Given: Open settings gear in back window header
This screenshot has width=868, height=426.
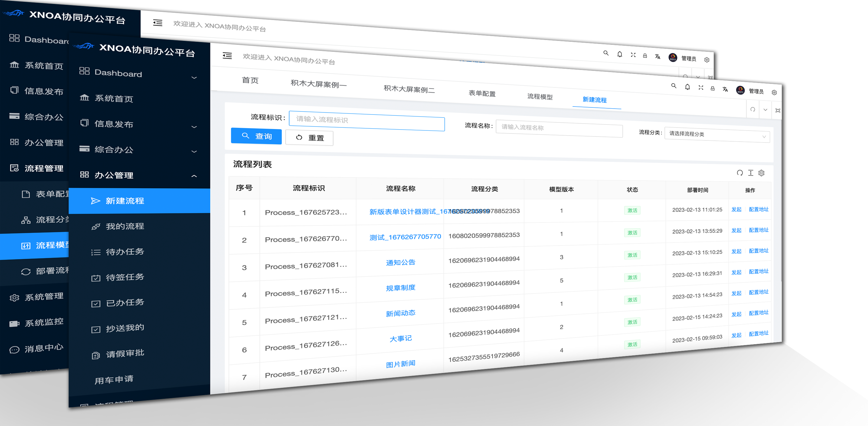Looking at the screenshot, I should pyautogui.click(x=706, y=60).
